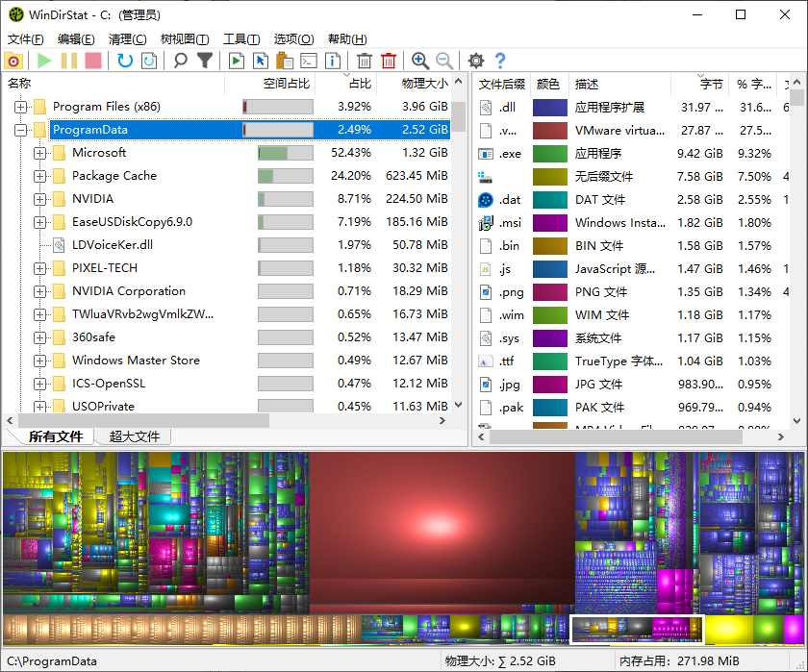Click the open drive/folder scan icon
This screenshot has height=672, width=808.
13,61
